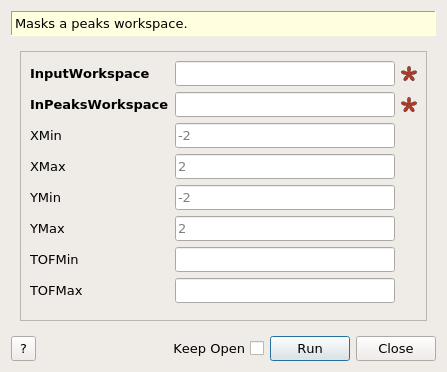The image size is (447, 372).
Task: Focus the InPeaksWorkspace text field
Action: pos(285,105)
